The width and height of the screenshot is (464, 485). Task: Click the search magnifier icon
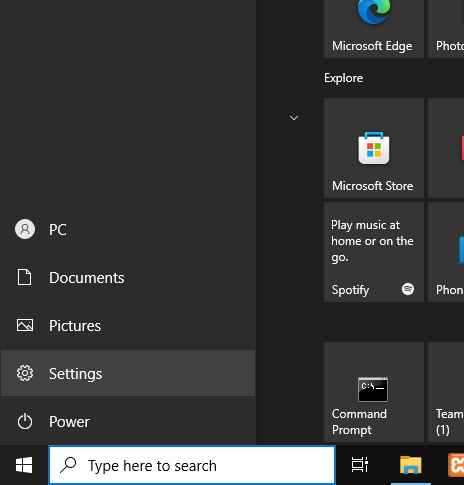point(68,465)
